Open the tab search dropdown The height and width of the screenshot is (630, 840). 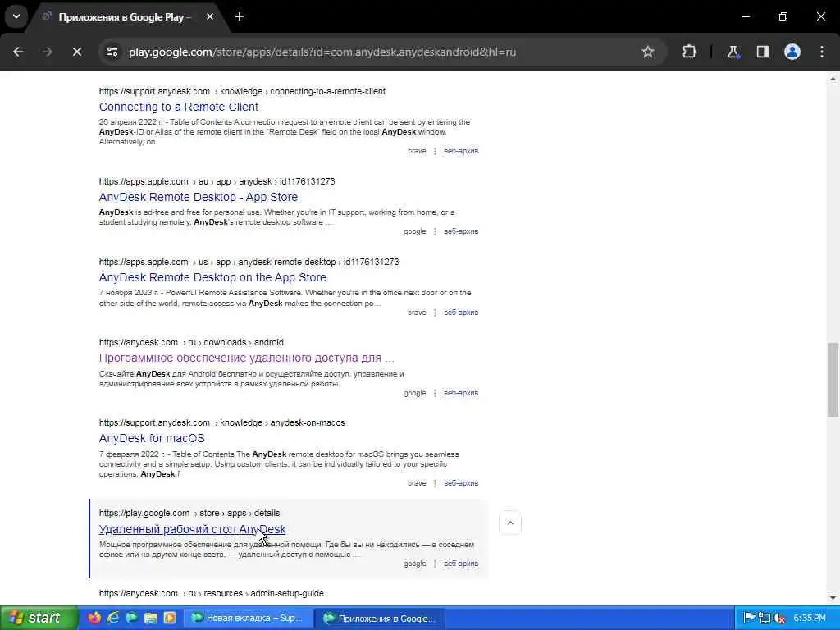click(x=16, y=16)
